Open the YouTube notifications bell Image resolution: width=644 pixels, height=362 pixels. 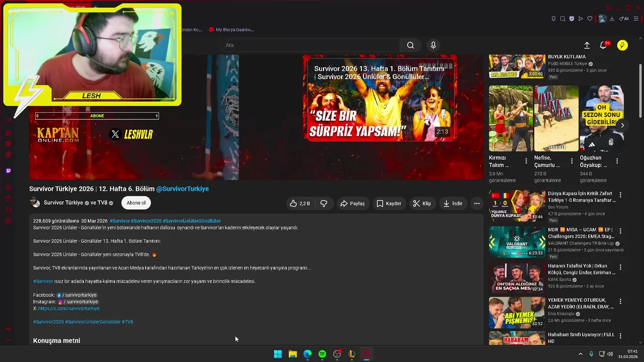603,45
